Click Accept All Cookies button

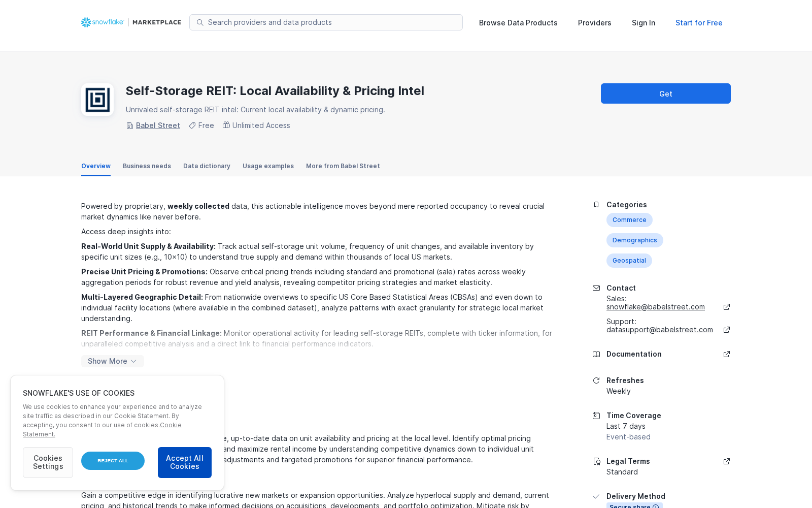pyautogui.click(x=185, y=462)
